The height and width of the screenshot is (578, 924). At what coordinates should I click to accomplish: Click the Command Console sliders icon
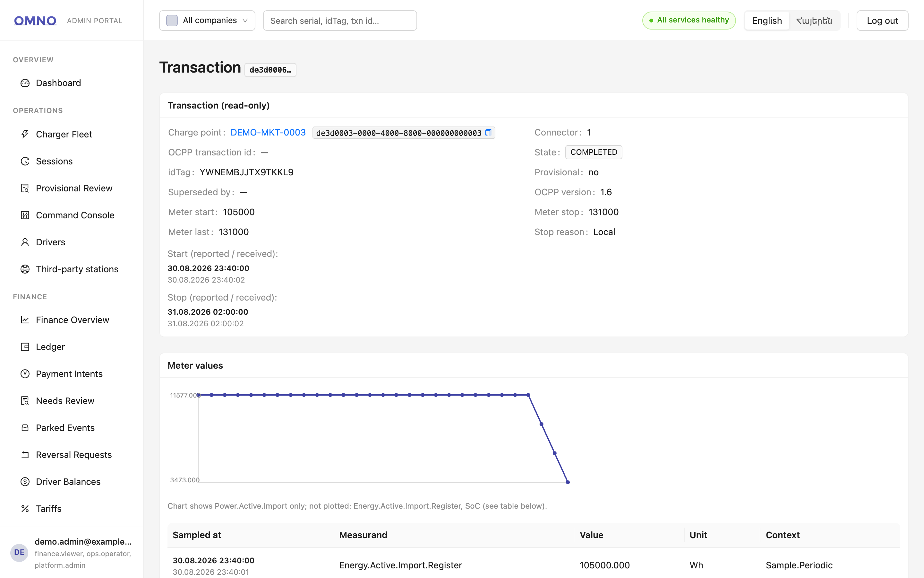[25, 215]
